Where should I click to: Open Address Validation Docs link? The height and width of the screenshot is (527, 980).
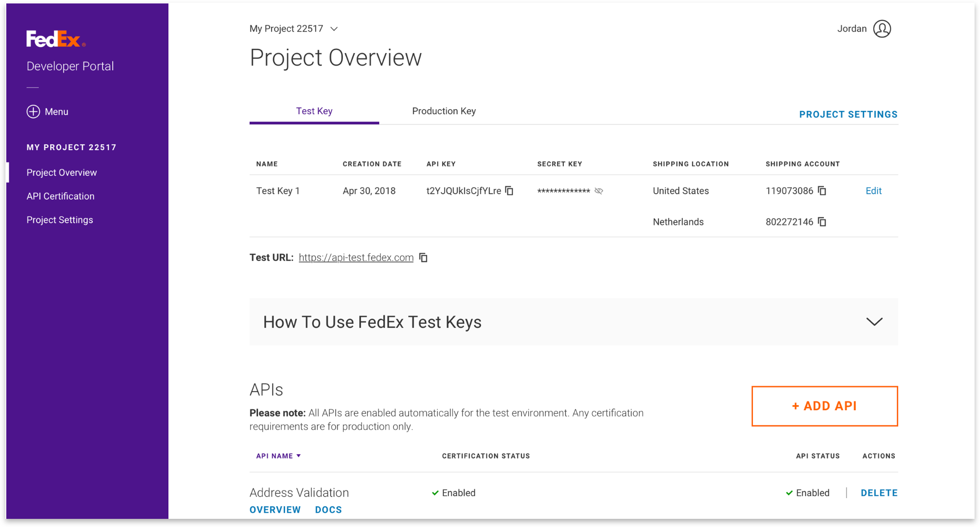tap(328, 510)
